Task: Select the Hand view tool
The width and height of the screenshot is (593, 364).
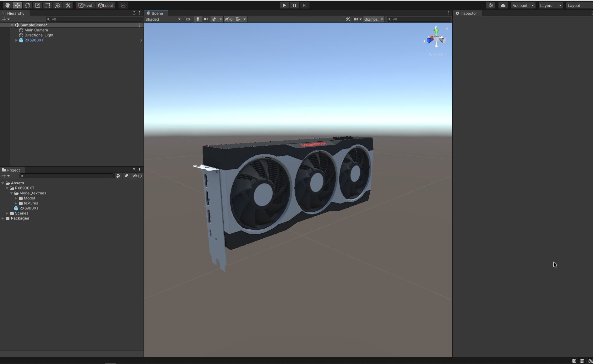Action: click(7, 5)
